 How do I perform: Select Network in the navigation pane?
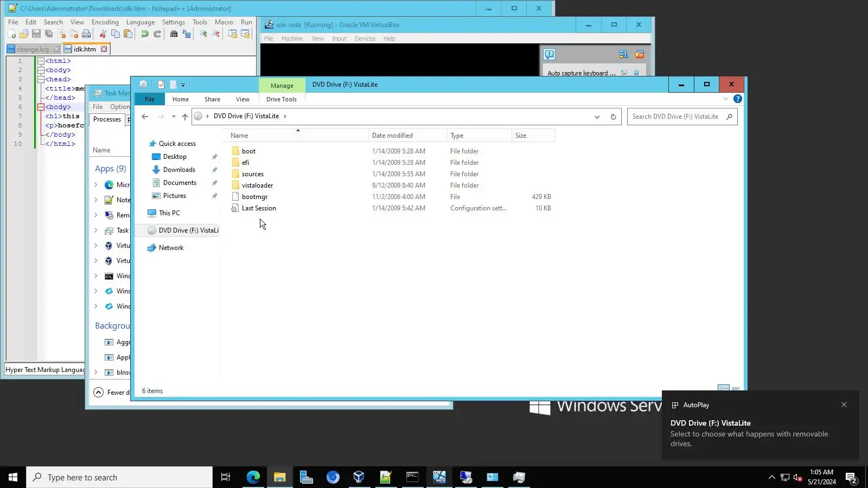pos(171,248)
